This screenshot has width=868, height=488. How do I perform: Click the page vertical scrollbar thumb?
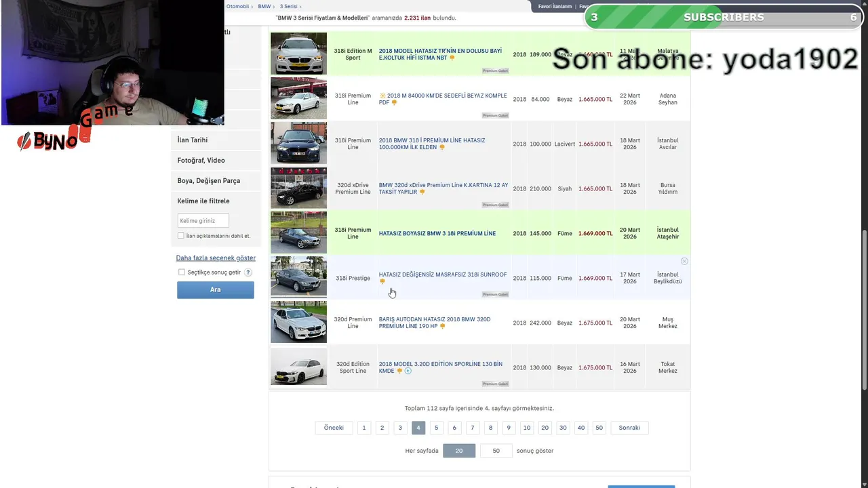[x=864, y=310]
